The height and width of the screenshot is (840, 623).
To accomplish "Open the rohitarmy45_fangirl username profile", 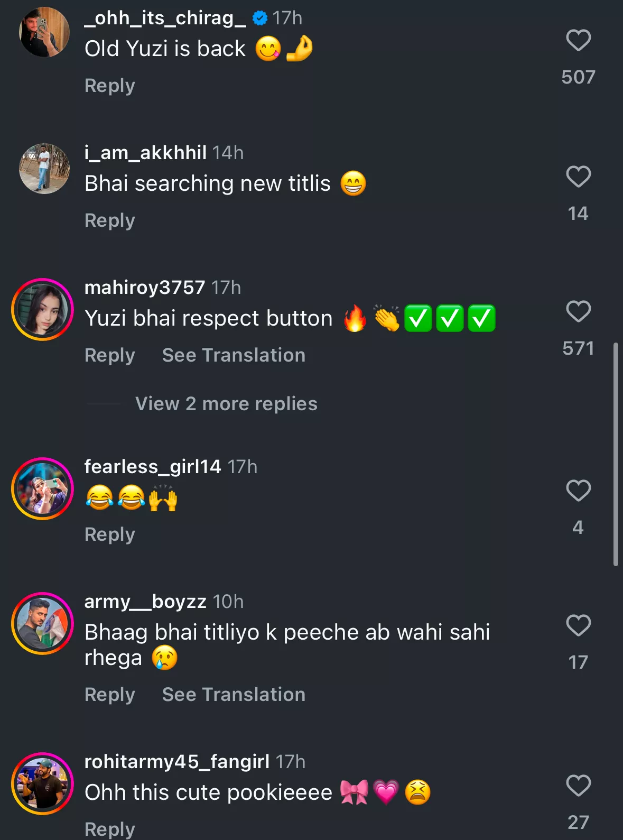I will point(177,762).
